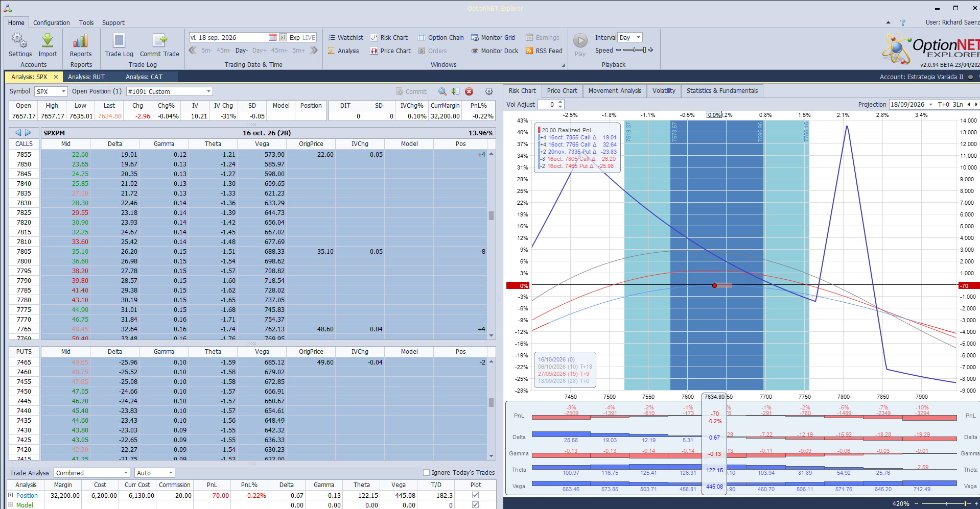Screen dimensions: 980x509
Task: Open the Reports bar chart icon
Action: tap(81, 41)
